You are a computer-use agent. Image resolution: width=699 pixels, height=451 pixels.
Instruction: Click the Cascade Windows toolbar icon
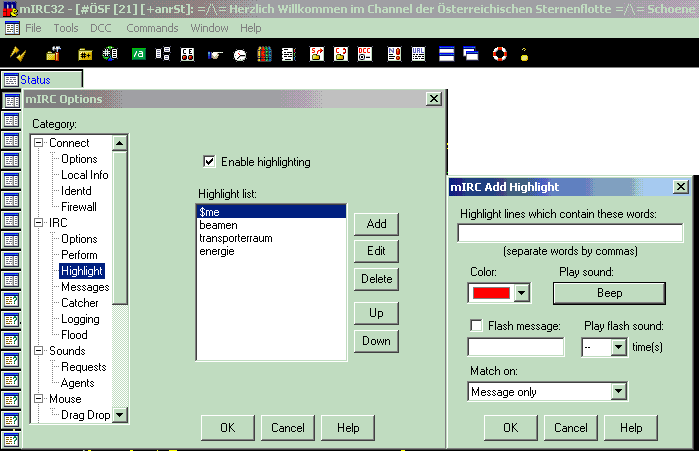pyautogui.click(x=470, y=54)
